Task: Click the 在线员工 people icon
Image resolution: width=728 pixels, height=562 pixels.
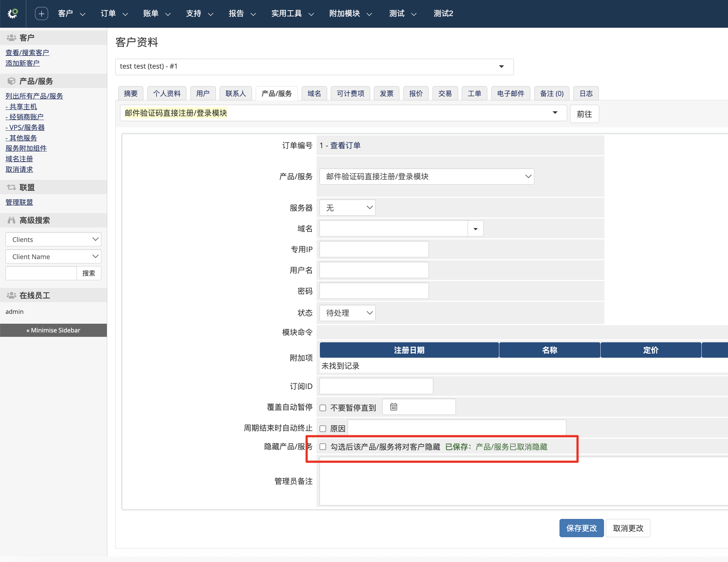Action: coord(11,295)
